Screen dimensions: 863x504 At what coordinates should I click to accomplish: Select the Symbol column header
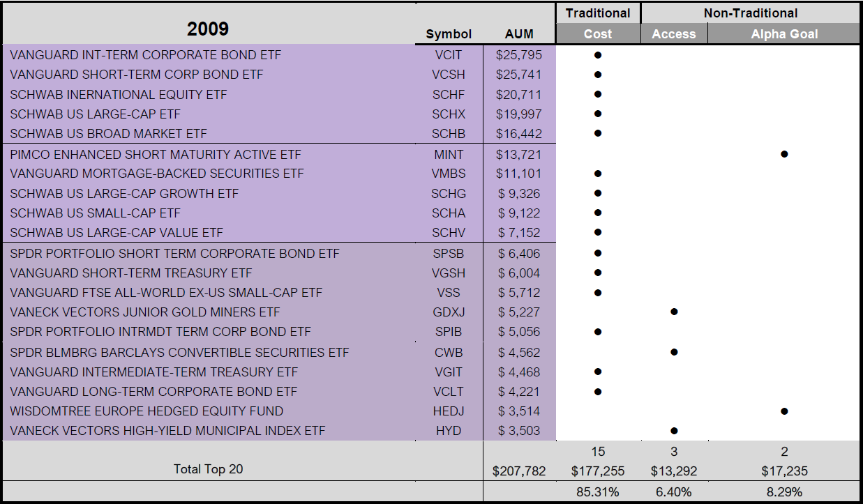(449, 34)
